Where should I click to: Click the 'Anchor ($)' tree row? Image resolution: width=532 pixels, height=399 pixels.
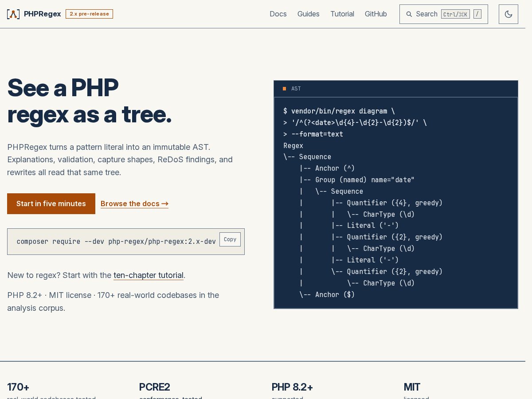coord(327,294)
